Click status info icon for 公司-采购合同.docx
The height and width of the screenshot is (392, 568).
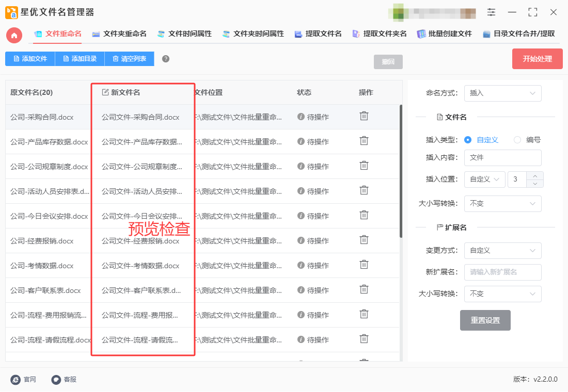[301, 117]
